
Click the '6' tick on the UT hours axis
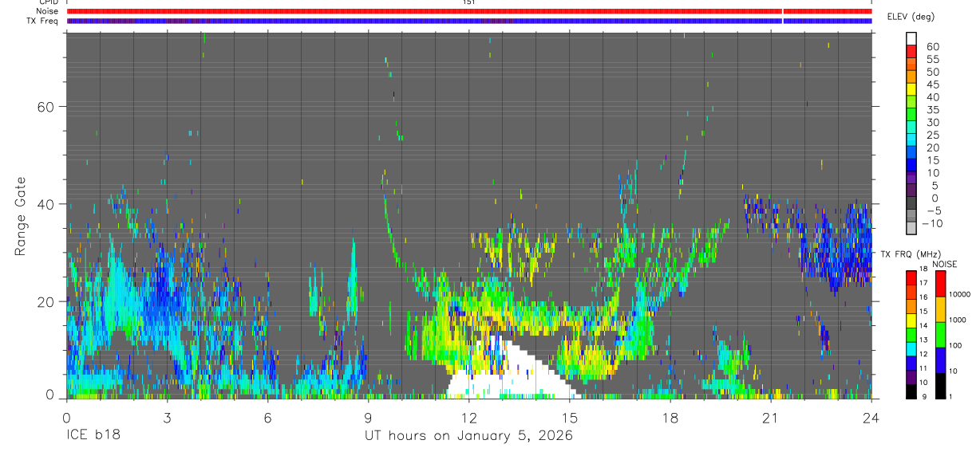[x=268, y=418]
